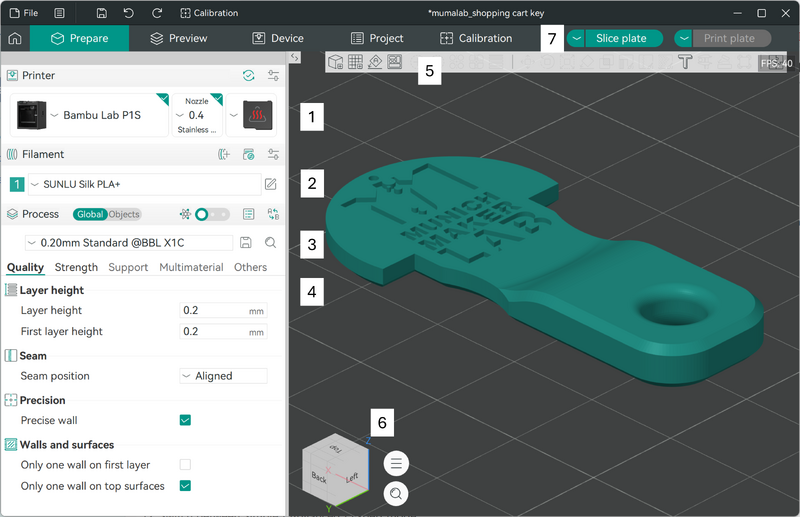Open the Multimaterial settings tab

click(x=191, y=267)
